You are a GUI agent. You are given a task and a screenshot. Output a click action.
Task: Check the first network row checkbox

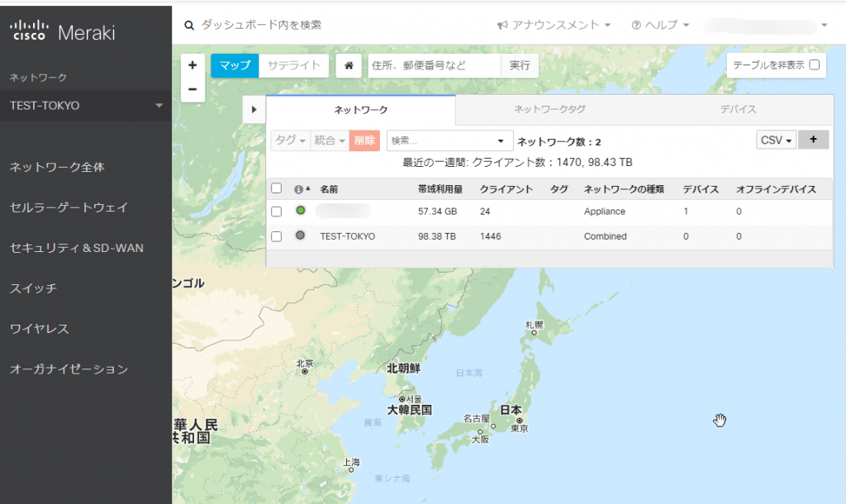coord(276,212)
